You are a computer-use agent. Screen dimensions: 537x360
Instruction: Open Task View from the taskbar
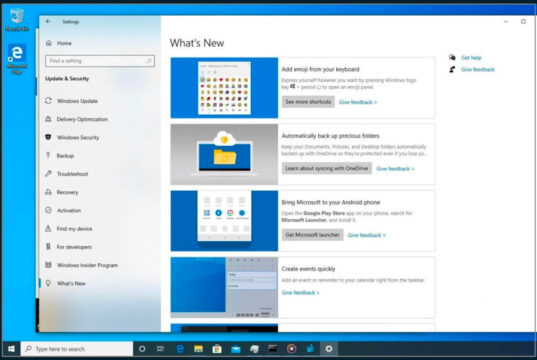(x=160, y=349)
